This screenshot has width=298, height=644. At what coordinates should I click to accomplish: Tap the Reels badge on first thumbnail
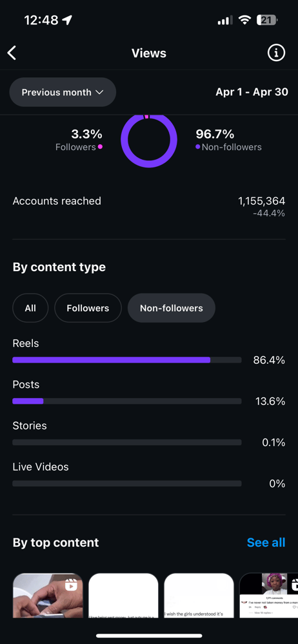point(72,584)
